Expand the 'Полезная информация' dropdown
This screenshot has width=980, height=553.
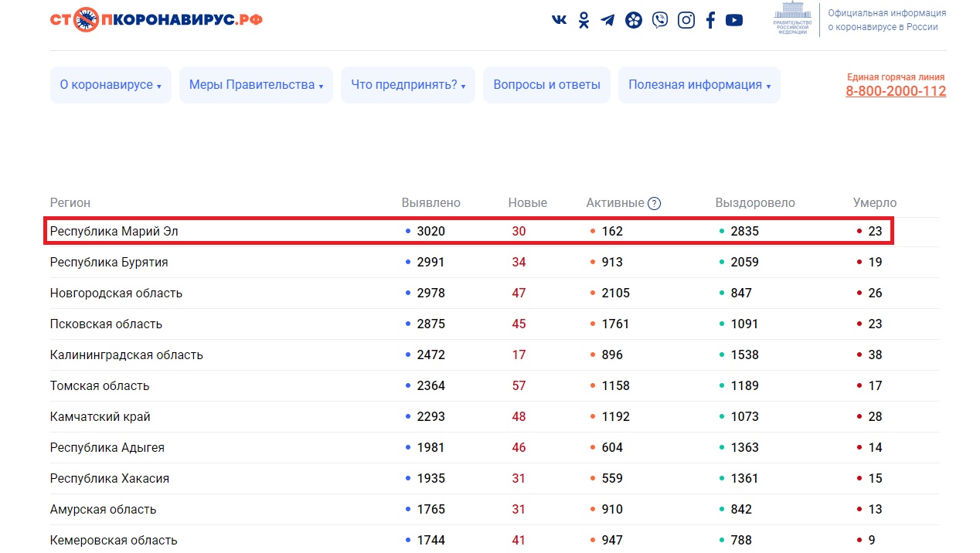click(699, 85)
